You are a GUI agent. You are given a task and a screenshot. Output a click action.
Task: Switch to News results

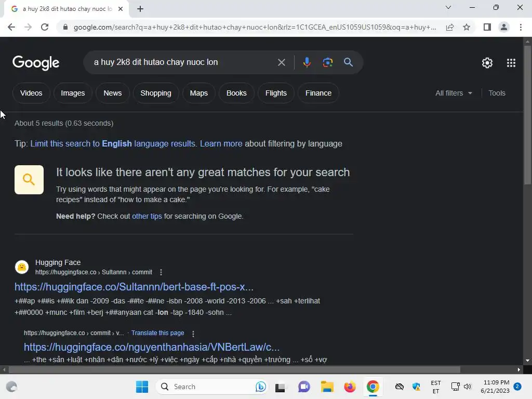[x=113, y=93]
